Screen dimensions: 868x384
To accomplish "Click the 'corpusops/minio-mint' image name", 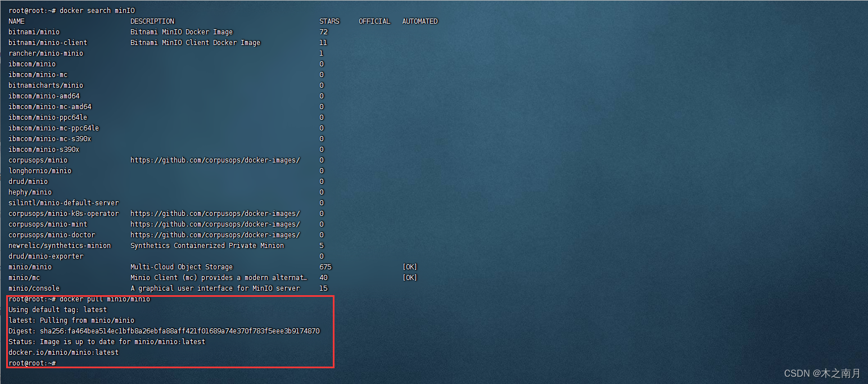I will [x=48, y=224].
